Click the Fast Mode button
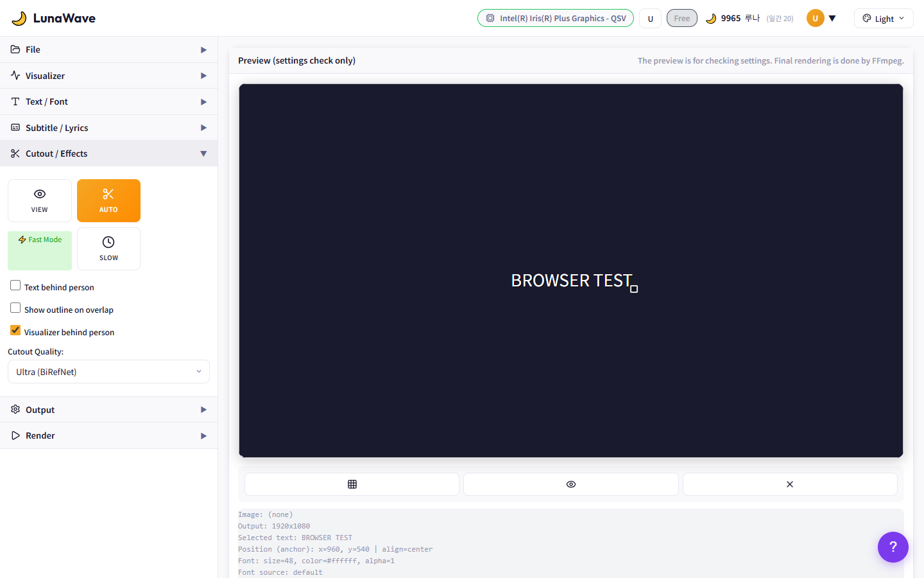The height and width of the screenshot is (578, 924). pos(40,250)
